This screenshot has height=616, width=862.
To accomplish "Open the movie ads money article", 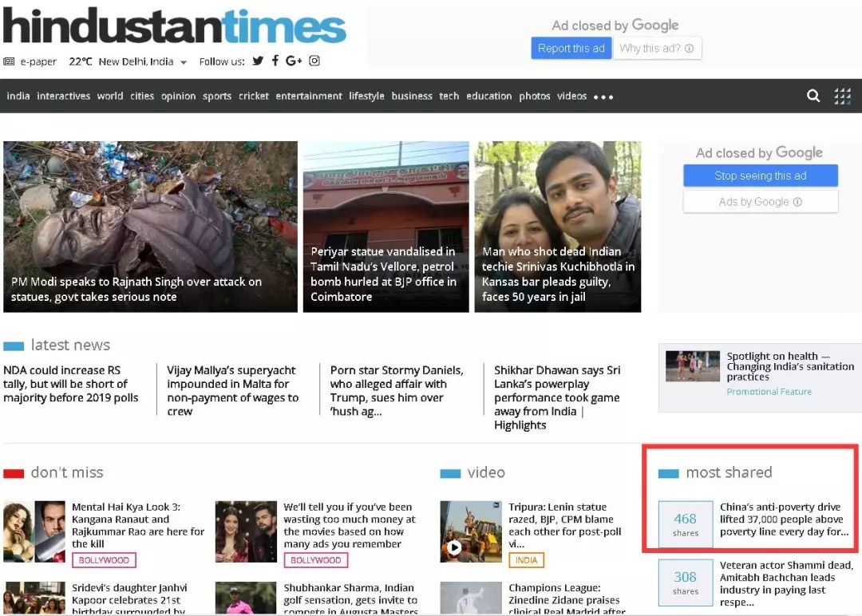I will point(350,525).
